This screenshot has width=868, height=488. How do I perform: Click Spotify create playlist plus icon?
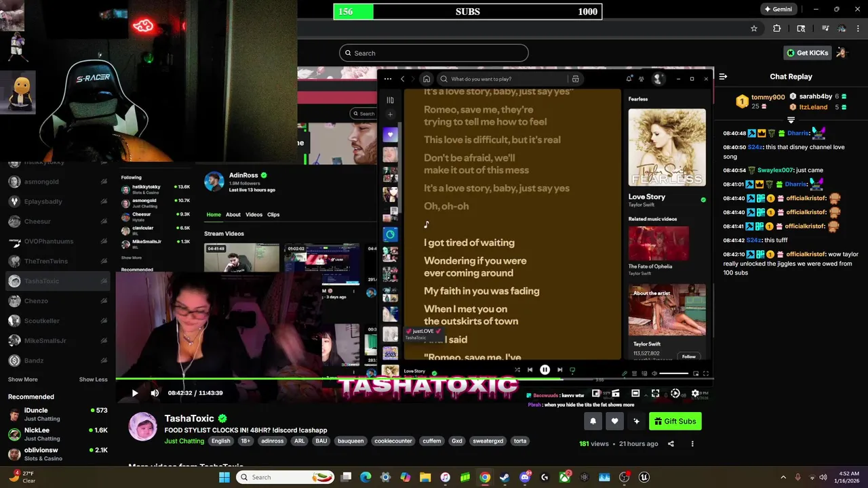coord(390,115)
